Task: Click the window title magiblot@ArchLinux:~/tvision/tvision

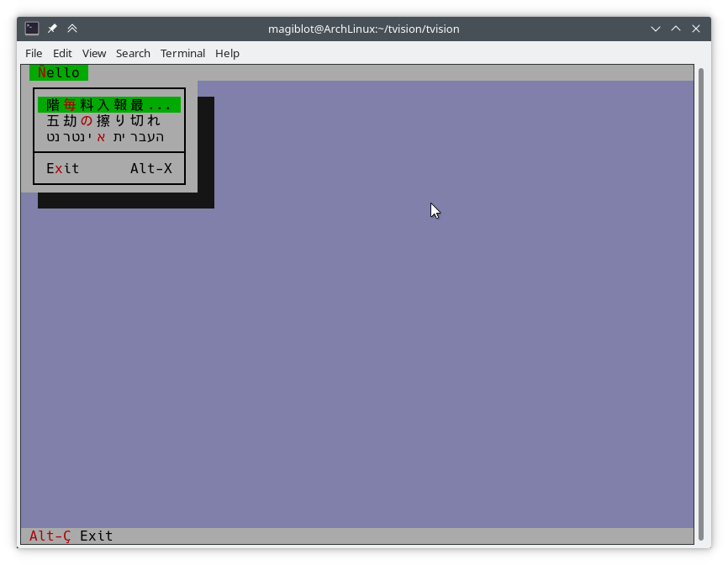Action: [x=363, y=29]
